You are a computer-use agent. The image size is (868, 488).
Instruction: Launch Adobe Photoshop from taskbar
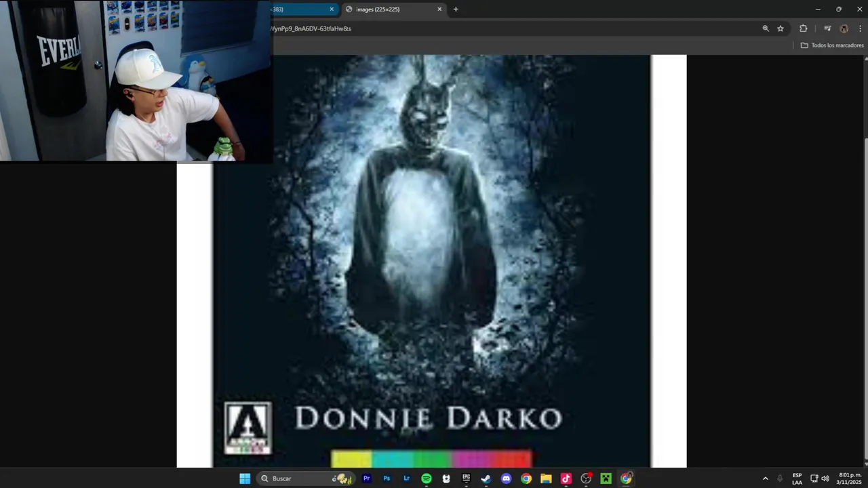(387, 479)
